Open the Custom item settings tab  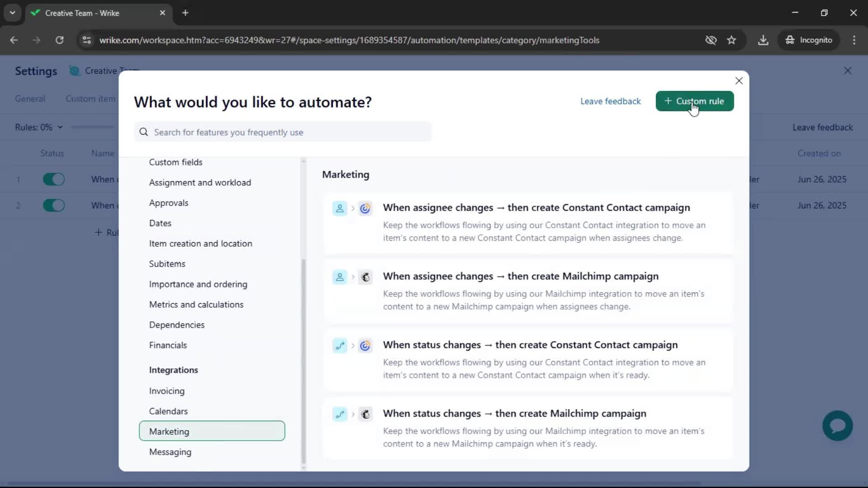tap(90, 99)
